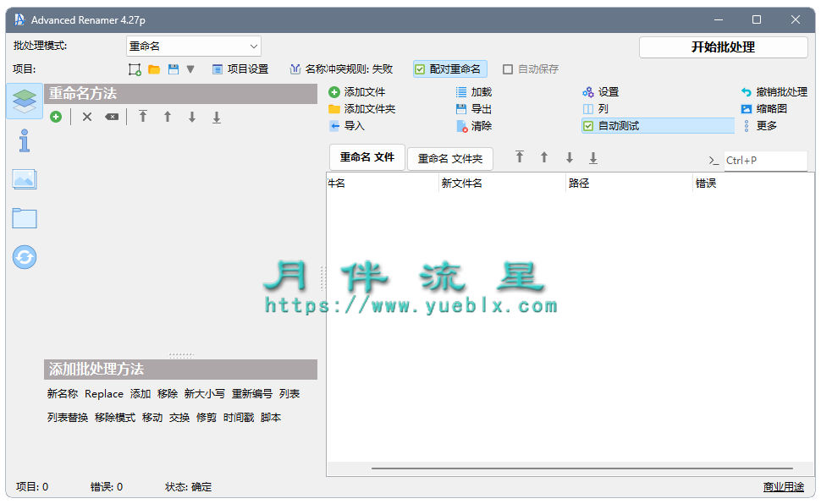Viewport: 821px width, 504px height.
Task: Add a method with the green plus icon under 重命名方法
Action: pyautogui.click(x=56, y=117)
